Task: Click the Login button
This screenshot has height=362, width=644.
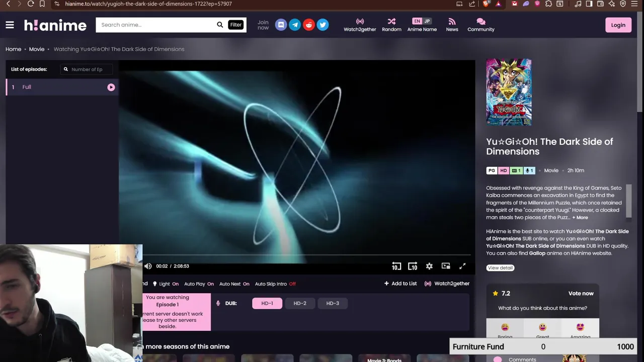Action: tap(618, 25)
